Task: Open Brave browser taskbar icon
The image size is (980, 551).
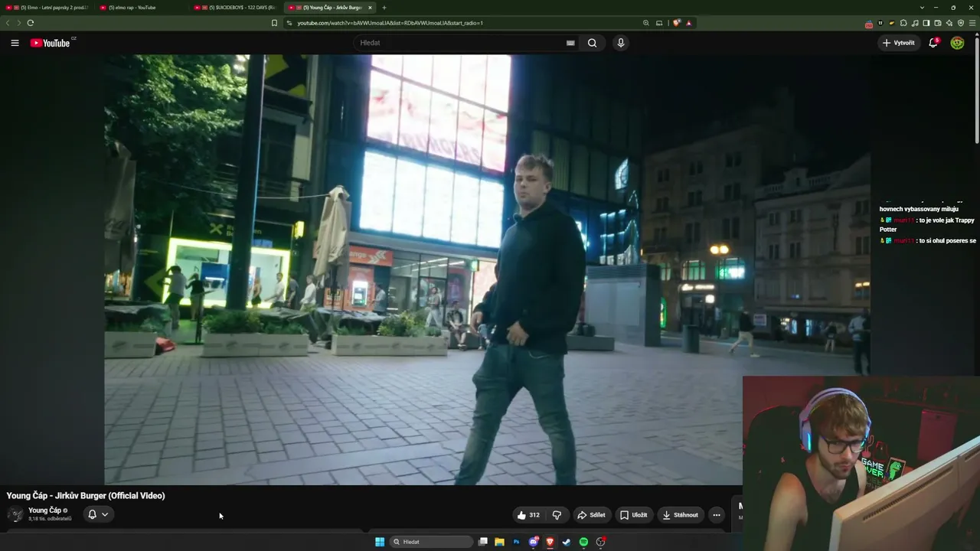Action: tap(550, 542)
